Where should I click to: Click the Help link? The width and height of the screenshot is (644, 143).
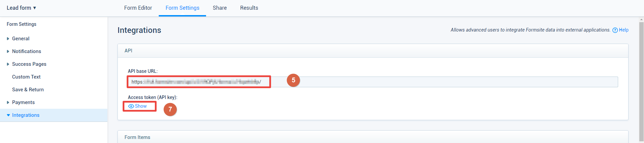pos(624,30)
